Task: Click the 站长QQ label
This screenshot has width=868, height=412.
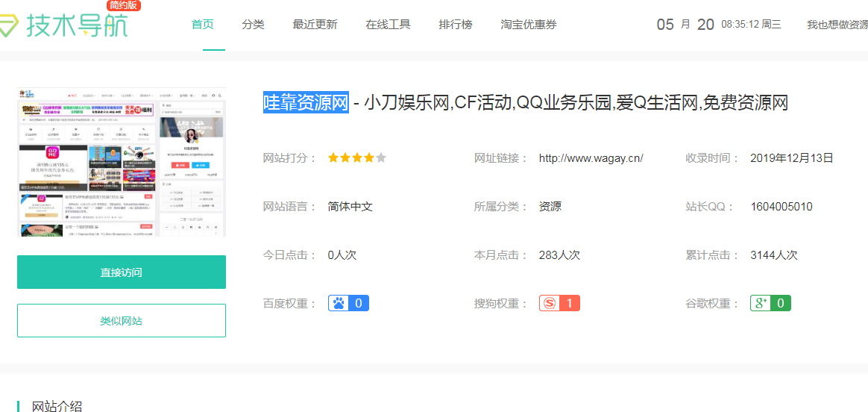Action: pyautogui.click(x=710, y=207)
